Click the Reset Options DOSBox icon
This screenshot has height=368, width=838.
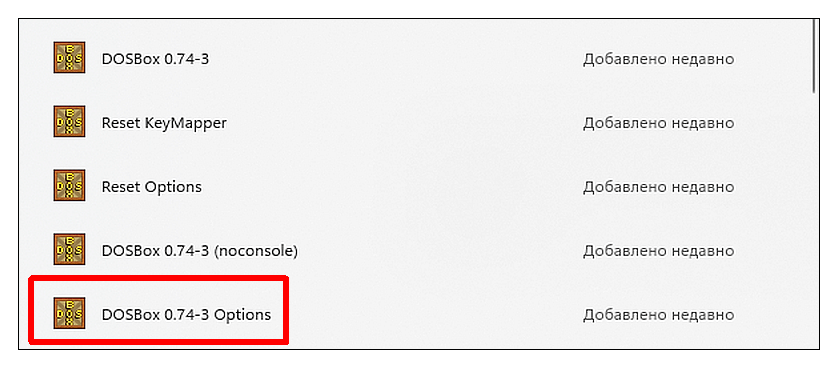click(x=69, y=186)
